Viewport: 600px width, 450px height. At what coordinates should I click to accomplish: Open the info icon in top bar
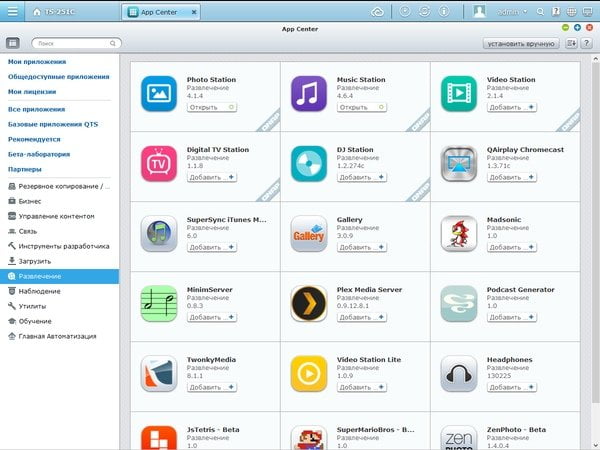(x=443, y=11)
